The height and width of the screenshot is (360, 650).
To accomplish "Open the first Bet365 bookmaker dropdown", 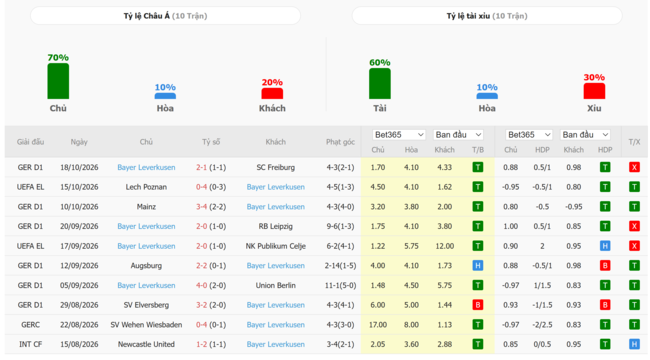I will (x=399, y=135).
